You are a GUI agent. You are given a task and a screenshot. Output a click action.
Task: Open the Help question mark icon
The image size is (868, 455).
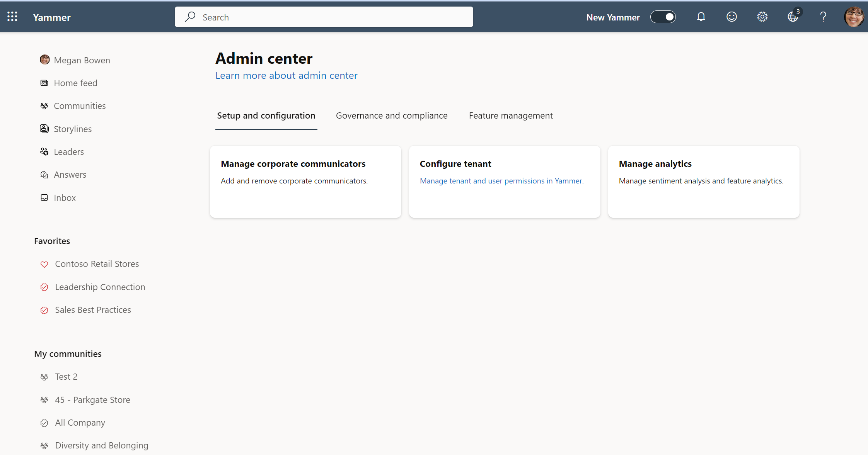tap(823, 16)
